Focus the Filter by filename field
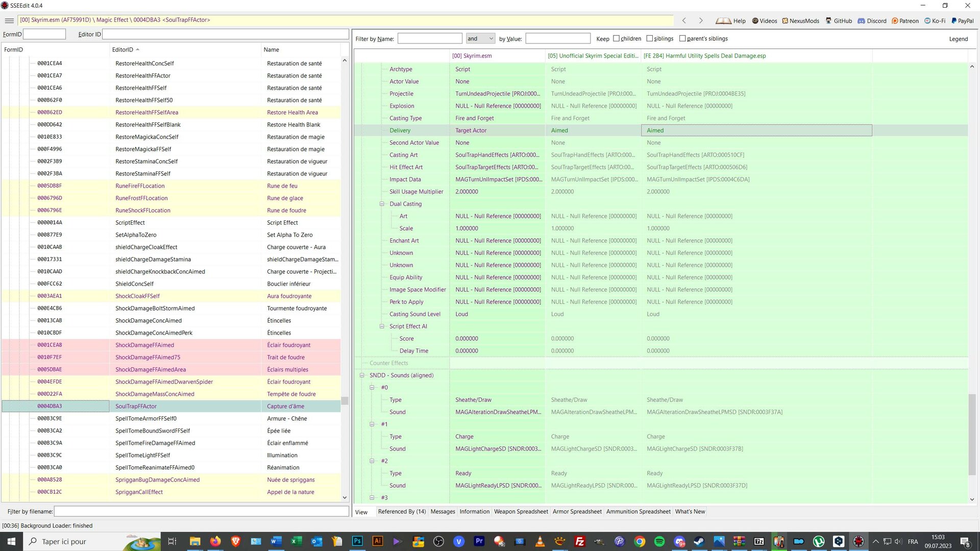The height and width of the screenshot is (551, 980). [x=201, y=511]
